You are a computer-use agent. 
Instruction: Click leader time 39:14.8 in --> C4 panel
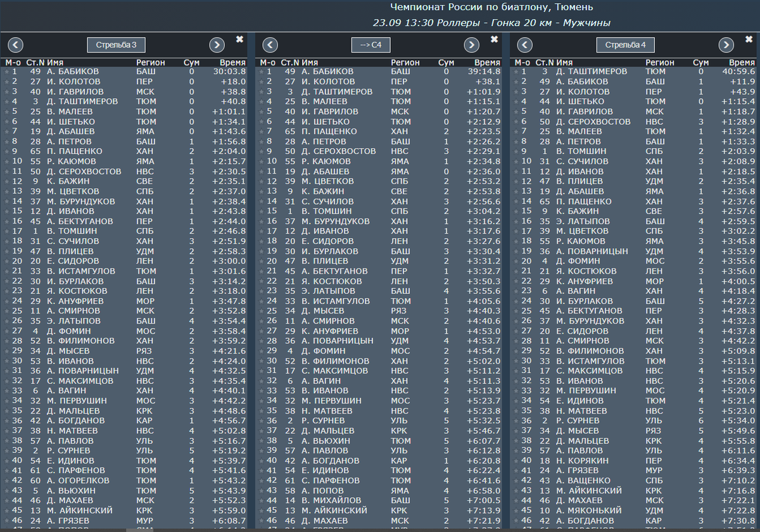tap(484, 72)
